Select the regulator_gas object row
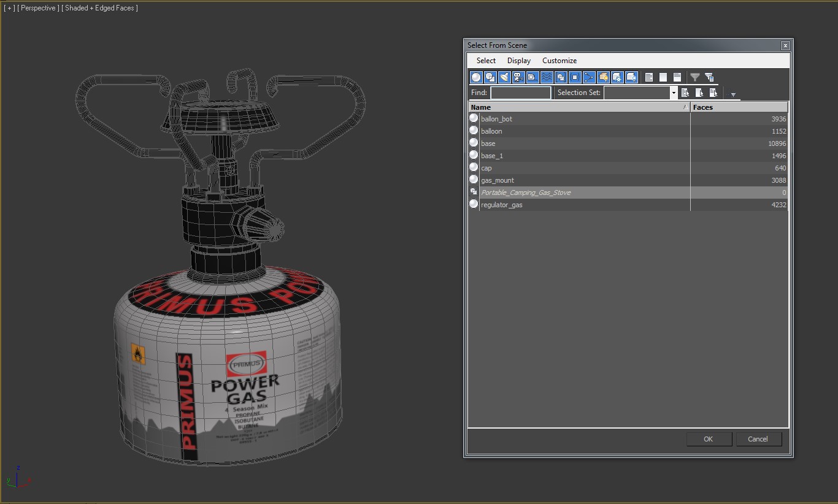Viewport: 838px width, 504px height. click(628, 205)
